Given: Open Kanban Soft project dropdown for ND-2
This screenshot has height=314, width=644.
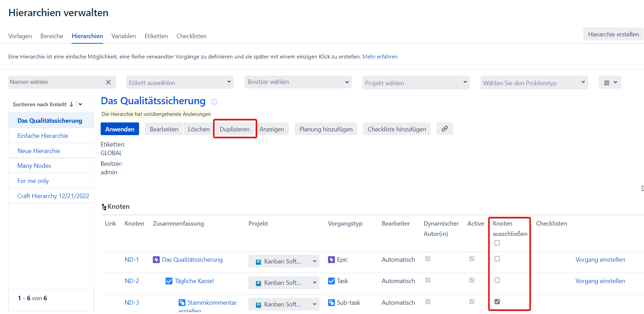Looking at the screenshot, I should [283, 283].
